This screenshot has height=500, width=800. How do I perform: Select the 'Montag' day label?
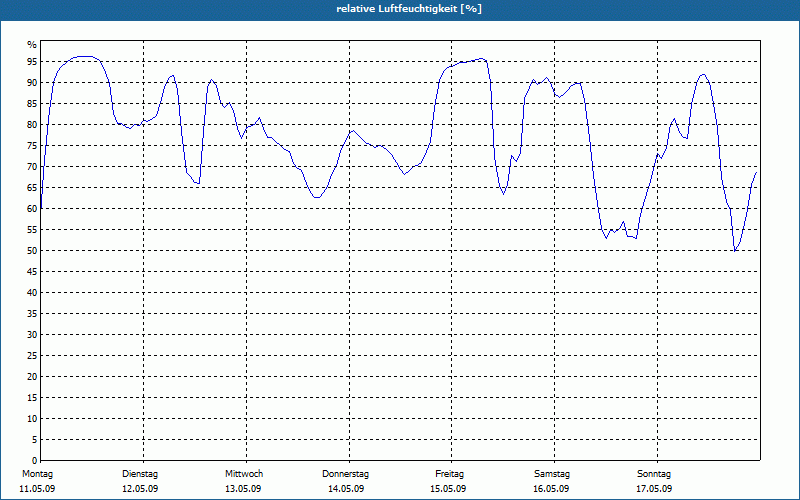[x=37, y=474]
